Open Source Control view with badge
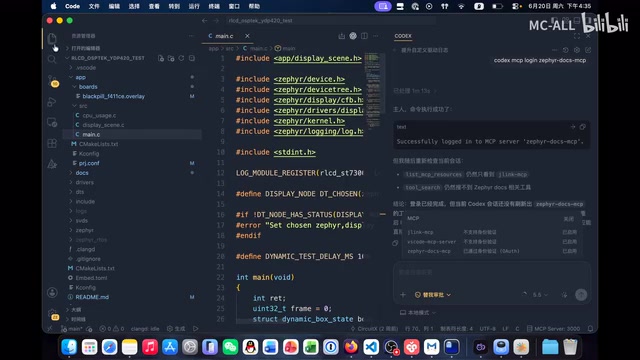Image resolution: width=640 pixels, height=360 pixels. point(52,81)
